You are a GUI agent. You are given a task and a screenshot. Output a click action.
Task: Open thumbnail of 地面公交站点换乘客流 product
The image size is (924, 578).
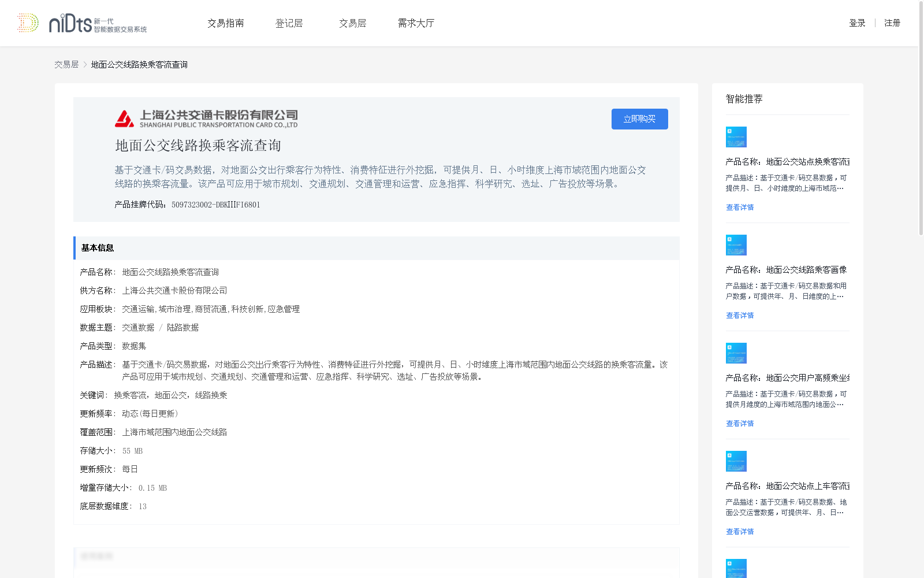[736, 137]
